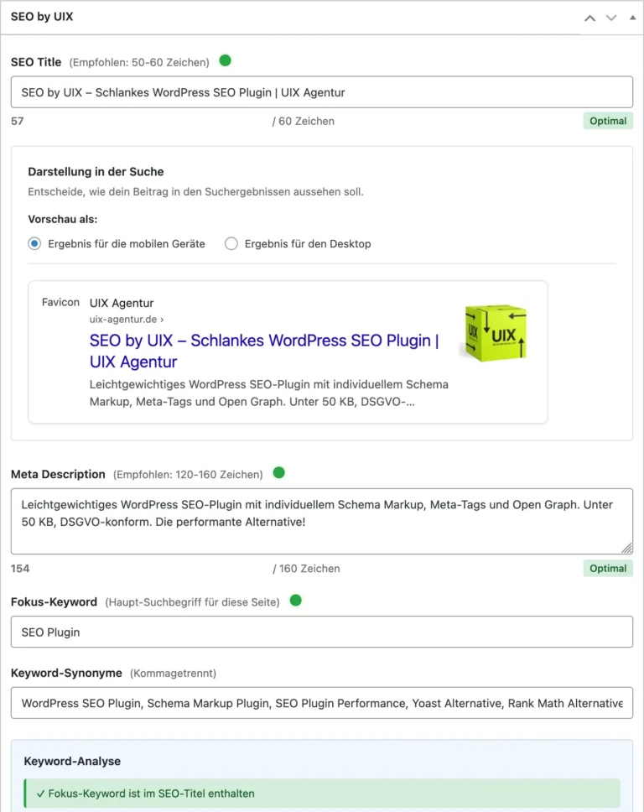The height and width of the screenshot is (812, 644).
Task: Collapse the SEO by UIX metabox panel
Action: tap(632, 17)
